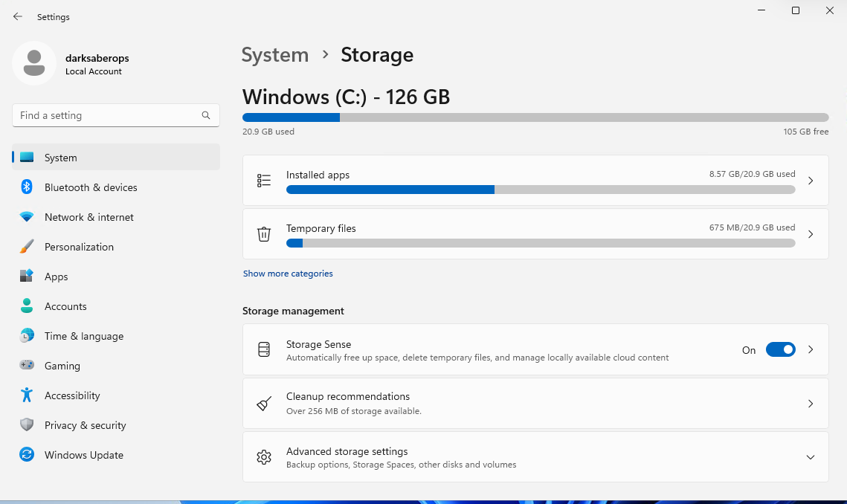Click the Temporary files trash icon

click(264, 233)
